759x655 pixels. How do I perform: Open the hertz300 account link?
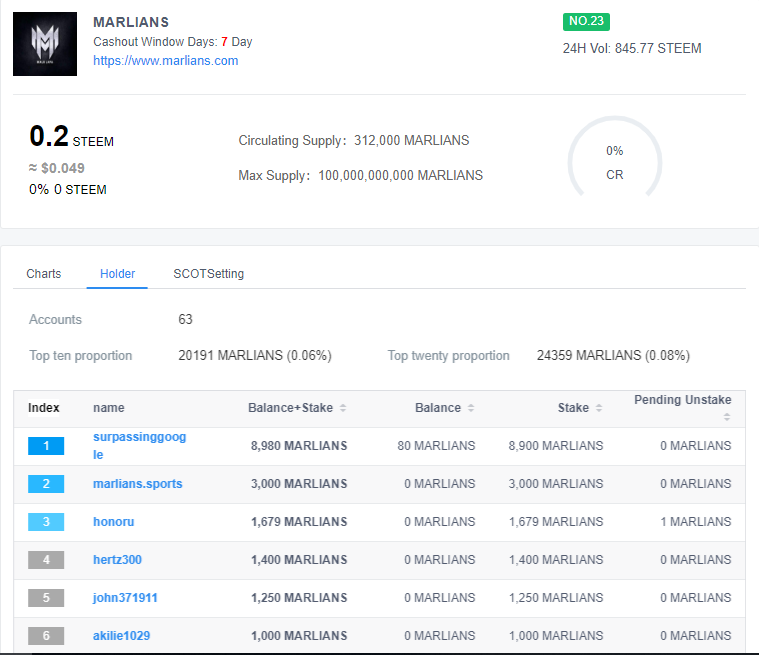117,560
